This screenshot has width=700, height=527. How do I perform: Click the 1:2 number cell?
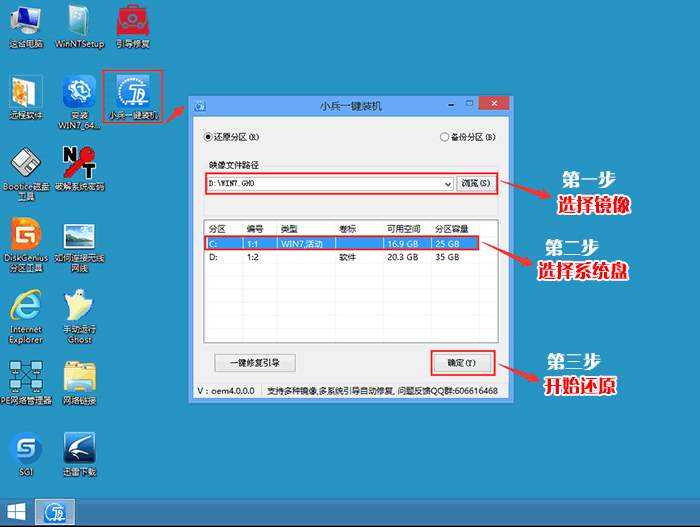point(252,257)
